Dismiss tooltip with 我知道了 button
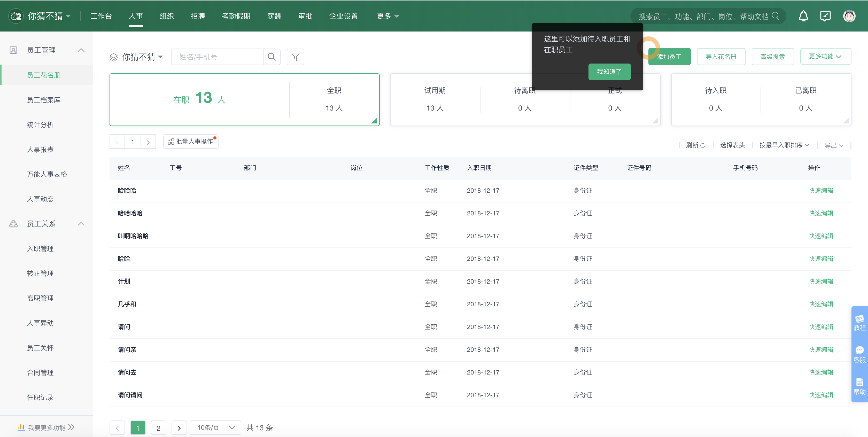The height and width of the screenshot is (437, 868). click(609, 72)
